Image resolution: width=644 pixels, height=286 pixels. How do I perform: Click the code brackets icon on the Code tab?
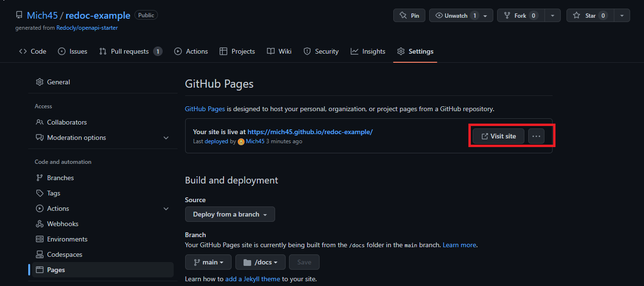(x=23, y=51)
